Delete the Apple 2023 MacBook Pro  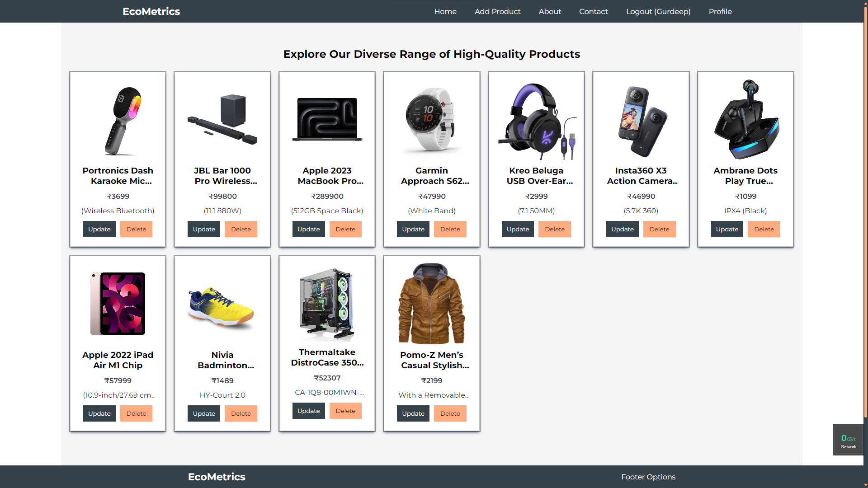[x=345, y=229]
